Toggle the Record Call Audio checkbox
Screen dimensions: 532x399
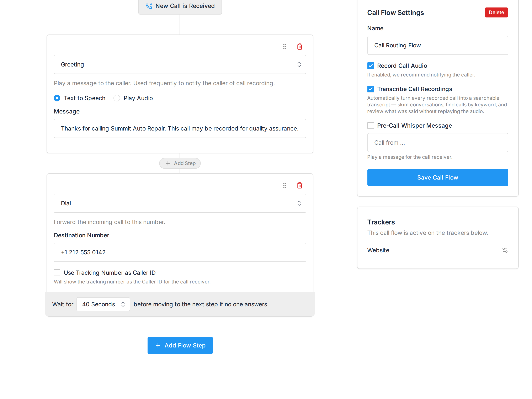(x=371, y=66)
